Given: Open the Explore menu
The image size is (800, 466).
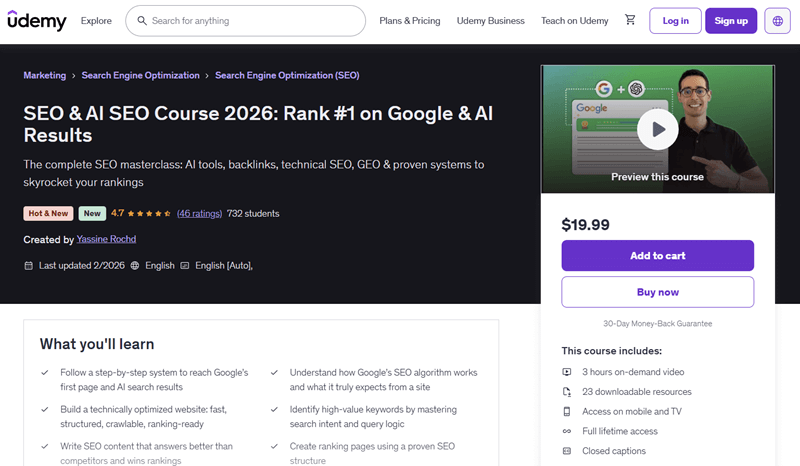Looking at the screenshot, I should pyautogui.click(x=96, y=21).
